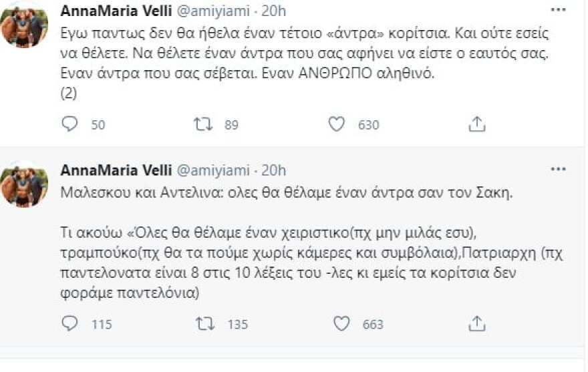
Task: Open more options menu on first tweet
Action: click(557, 11)
